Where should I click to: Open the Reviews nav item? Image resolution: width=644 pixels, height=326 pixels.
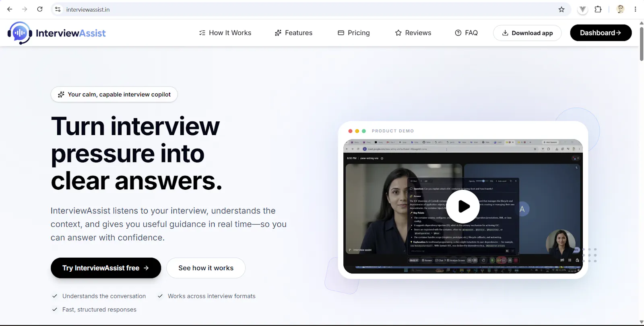point(413,33)
